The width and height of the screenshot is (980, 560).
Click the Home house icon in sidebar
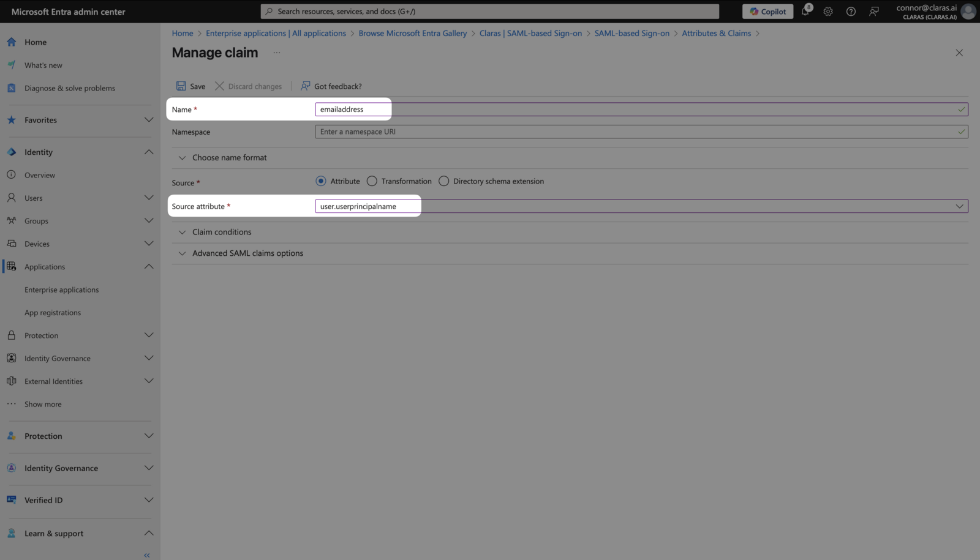tap(11, 42)
